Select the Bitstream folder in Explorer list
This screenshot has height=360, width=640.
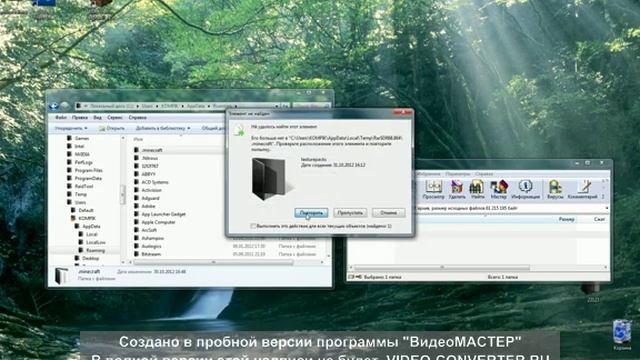tap(147, 254)
